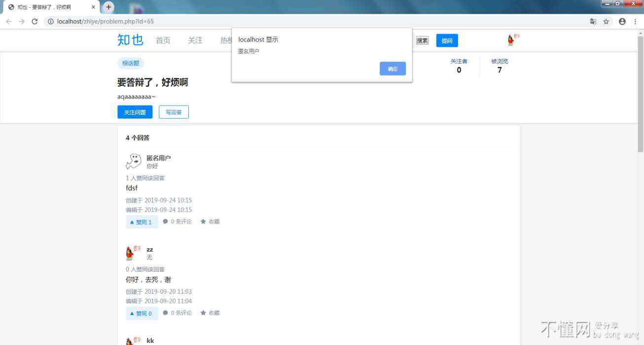Open the translate page icon

tap(593, 22)
